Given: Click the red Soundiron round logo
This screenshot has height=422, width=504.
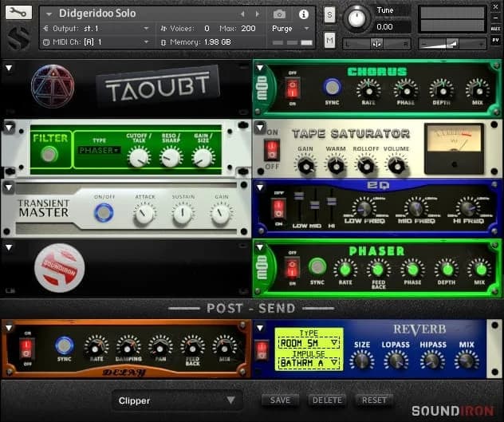Looking at the screenshot, I should click(x=61, y=267).
